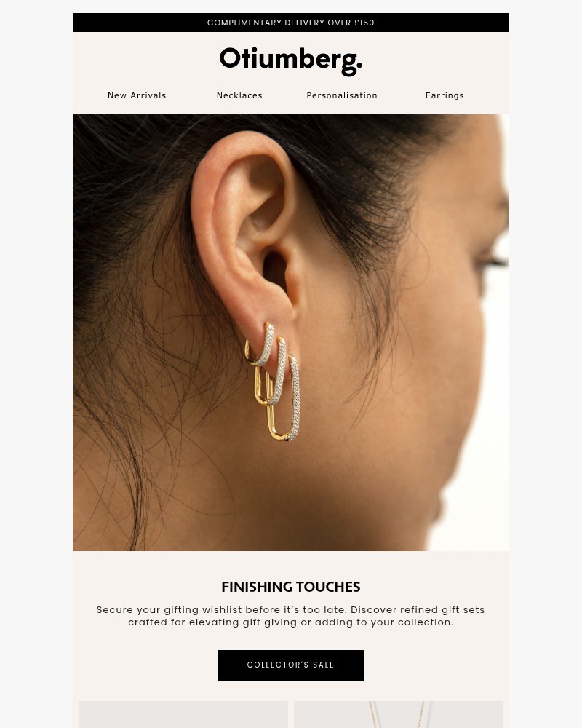The width and height of the screenshot is (582, 728).
Task: Open the necklace product thumbnail at bottom right
Action: pyautogui.click(x=399, y=715)
